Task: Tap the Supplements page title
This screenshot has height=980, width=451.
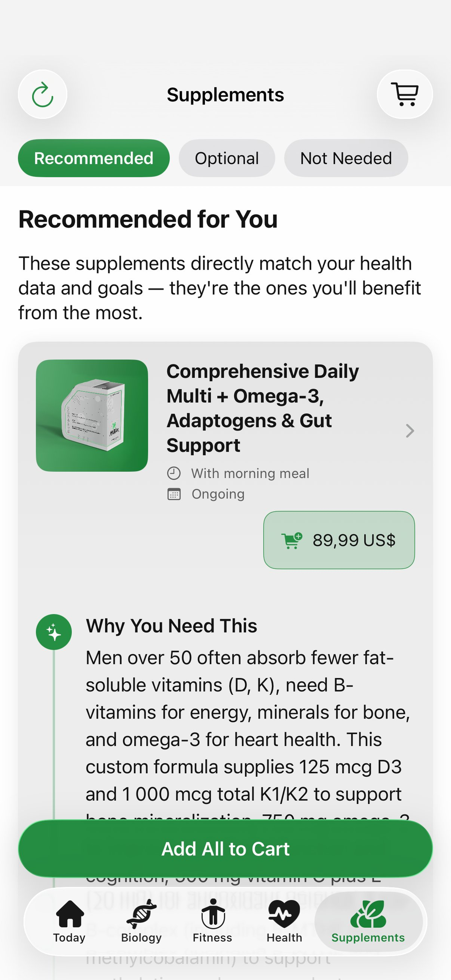Action: 225,95
